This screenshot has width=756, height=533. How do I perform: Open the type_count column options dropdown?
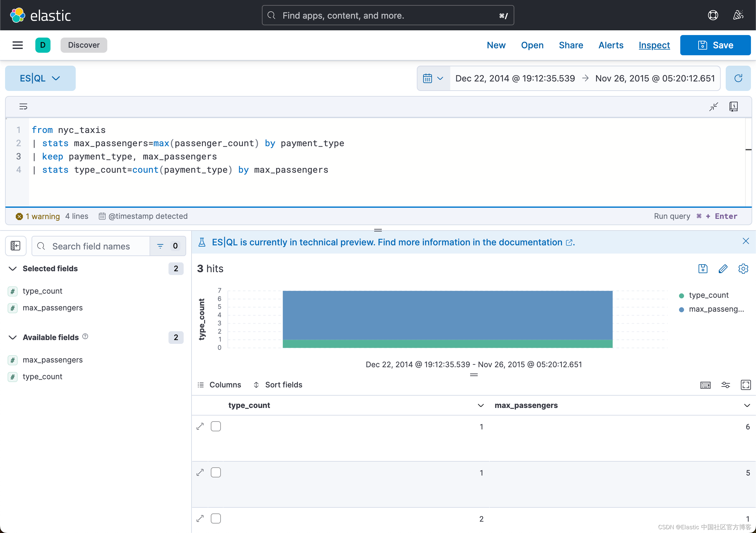pos(481,405)
